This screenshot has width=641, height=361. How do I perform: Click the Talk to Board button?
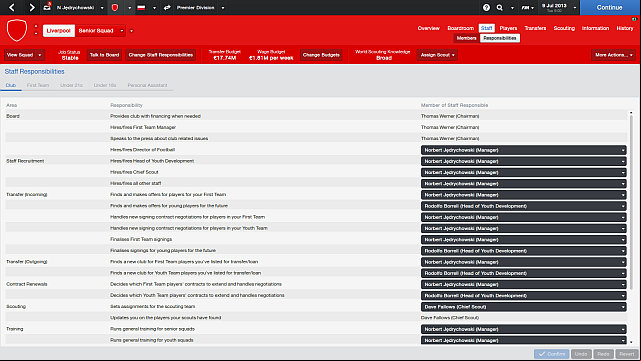tap(104, 55)
